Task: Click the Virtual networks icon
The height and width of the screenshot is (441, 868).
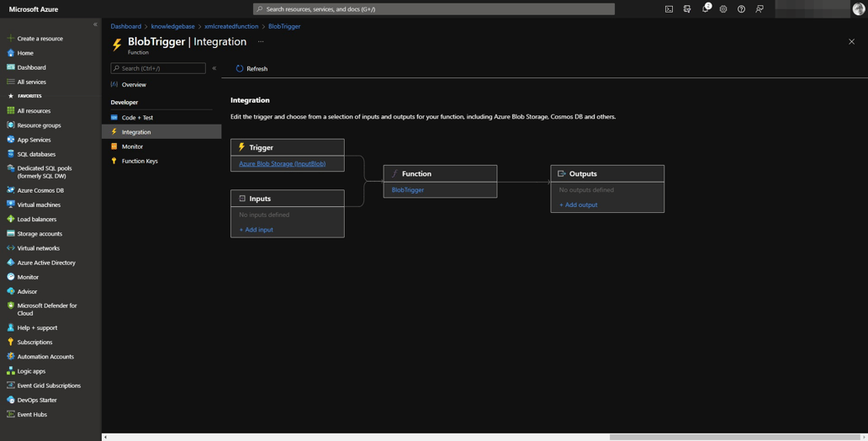Action: (x=11, y=248)
